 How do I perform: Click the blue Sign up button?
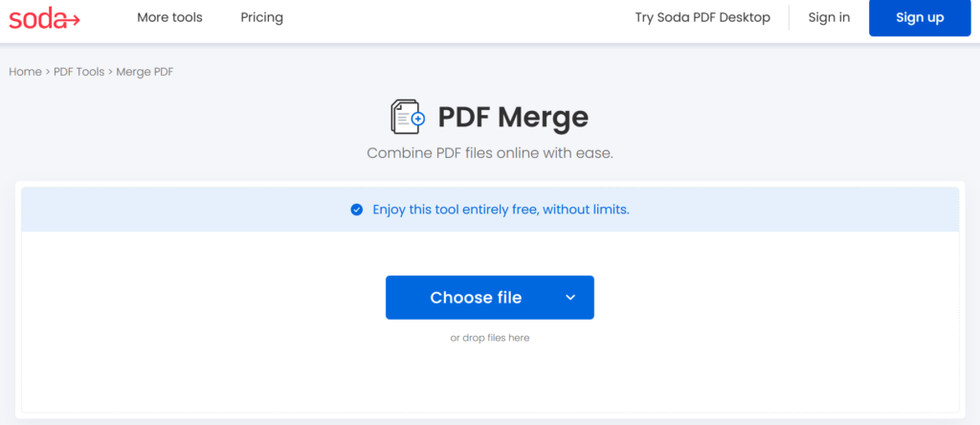920,17
